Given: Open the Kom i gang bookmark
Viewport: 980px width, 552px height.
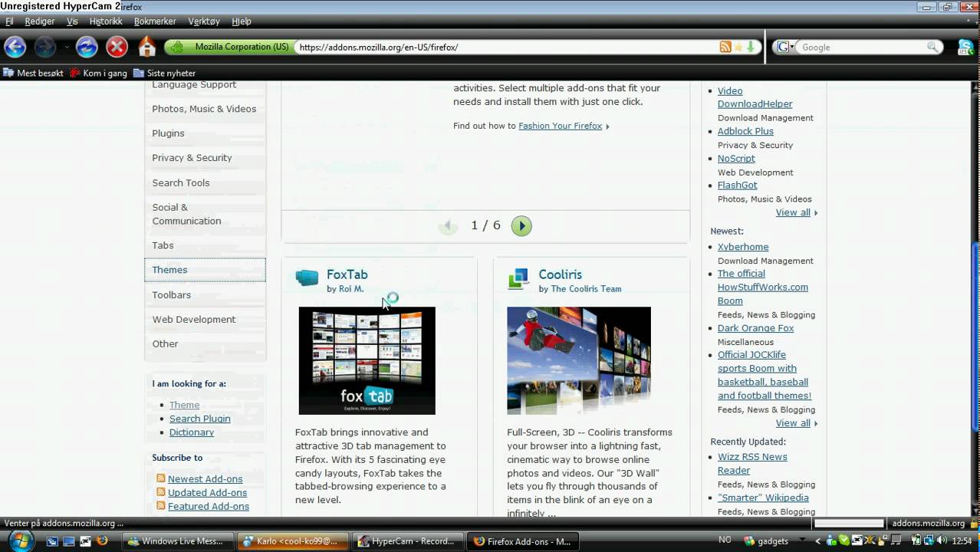Looking at the screenshot, I should tap(98, 73).
